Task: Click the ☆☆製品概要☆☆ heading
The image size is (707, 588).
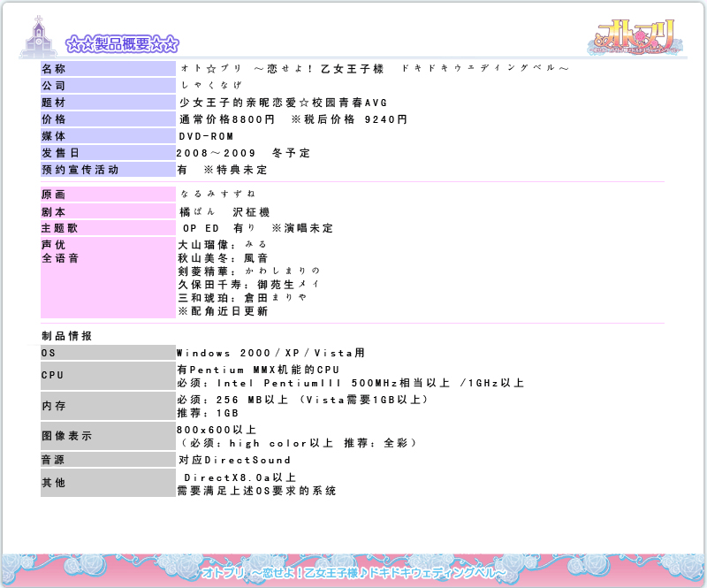Action: (x=122, y=44)
